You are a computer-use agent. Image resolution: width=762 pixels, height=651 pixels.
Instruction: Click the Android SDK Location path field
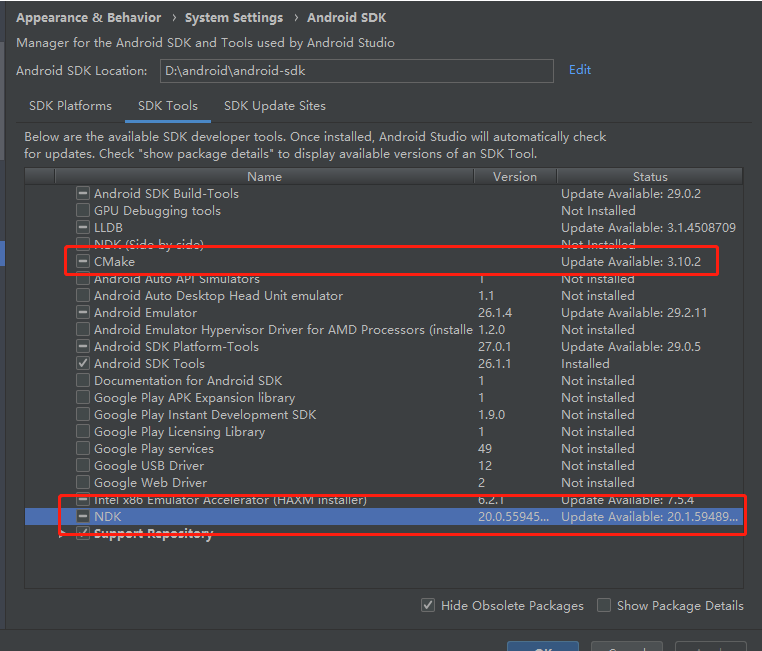pyautogui.click(x=355, y=71)
